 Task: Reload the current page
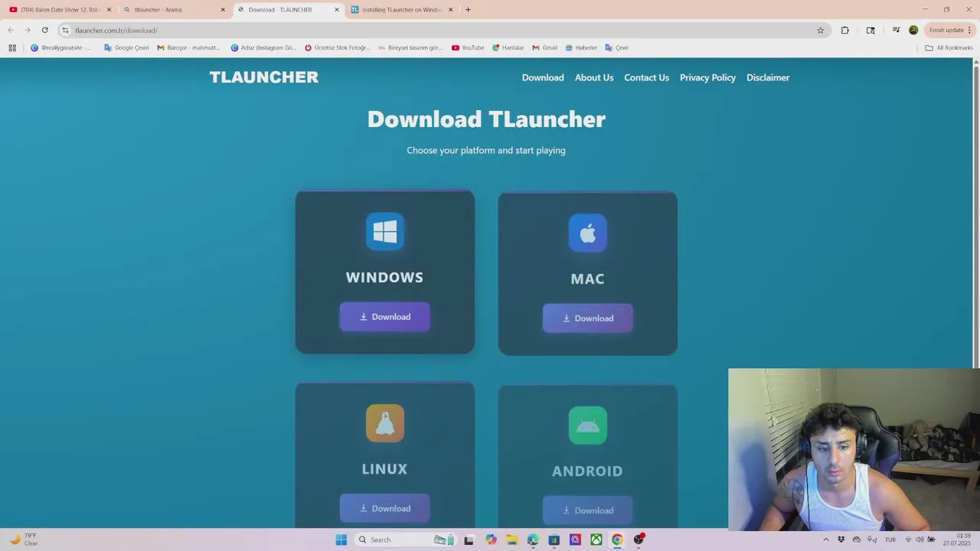[x=45, y=30]
